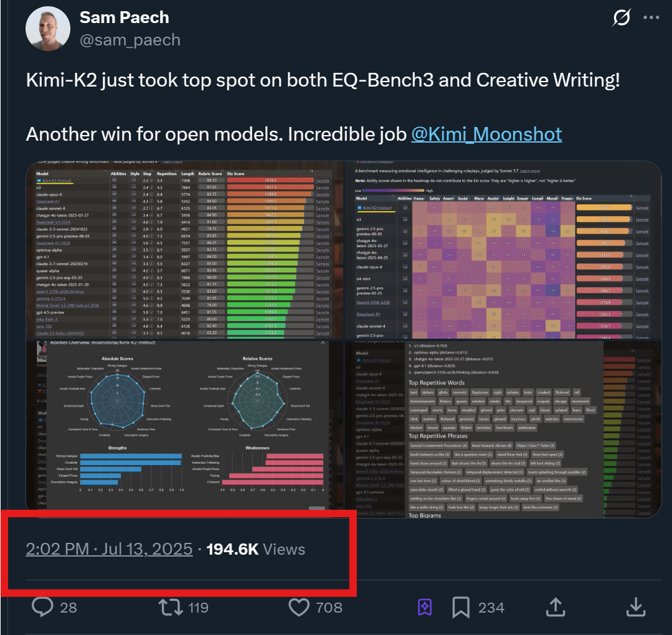Open the more options ellipsis menu

651,17
